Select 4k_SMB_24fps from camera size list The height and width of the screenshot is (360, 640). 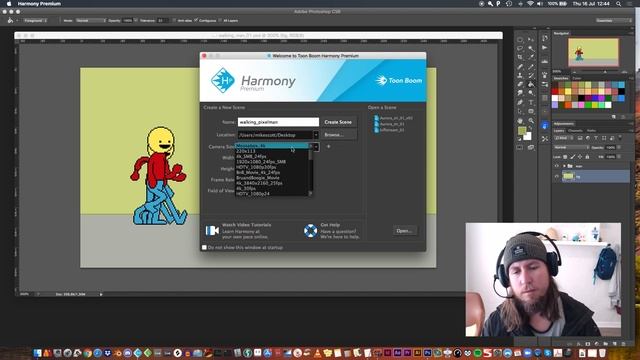click(x=251, y=156)
